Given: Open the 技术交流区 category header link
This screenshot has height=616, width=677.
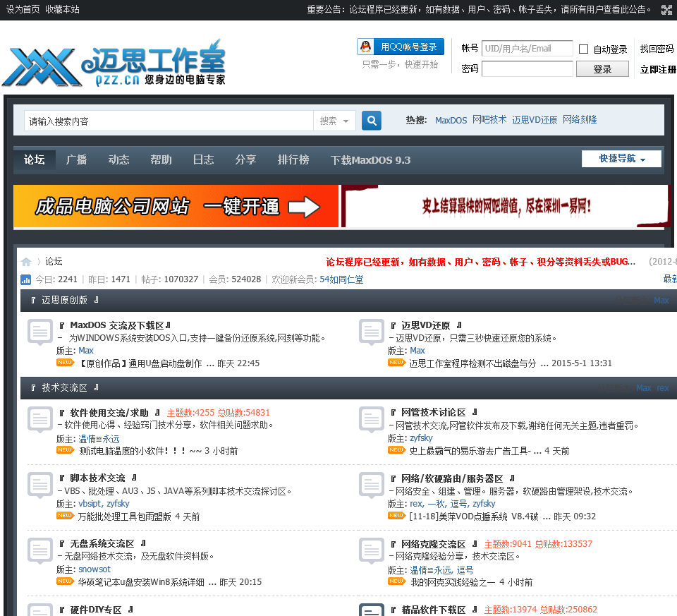Looking at the screenshot, I should 64,388.
